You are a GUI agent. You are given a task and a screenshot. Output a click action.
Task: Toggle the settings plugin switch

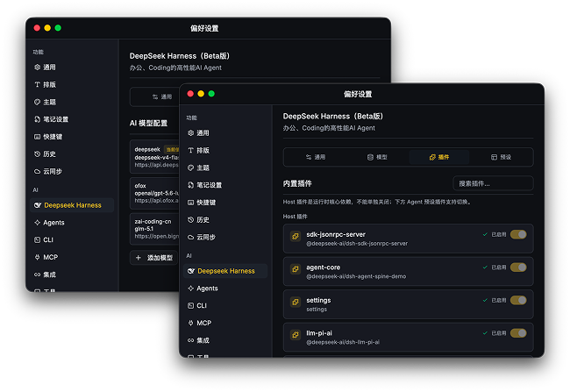(518, 300)
